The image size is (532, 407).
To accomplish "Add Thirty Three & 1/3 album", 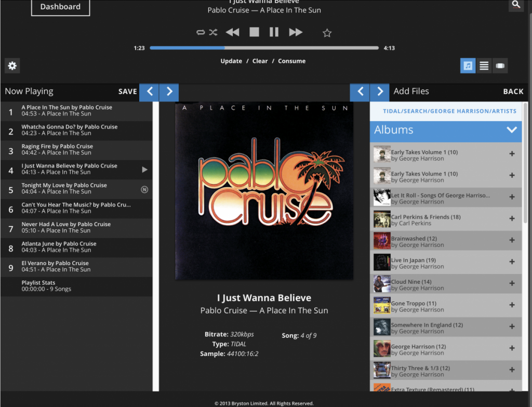I will 512,370.
